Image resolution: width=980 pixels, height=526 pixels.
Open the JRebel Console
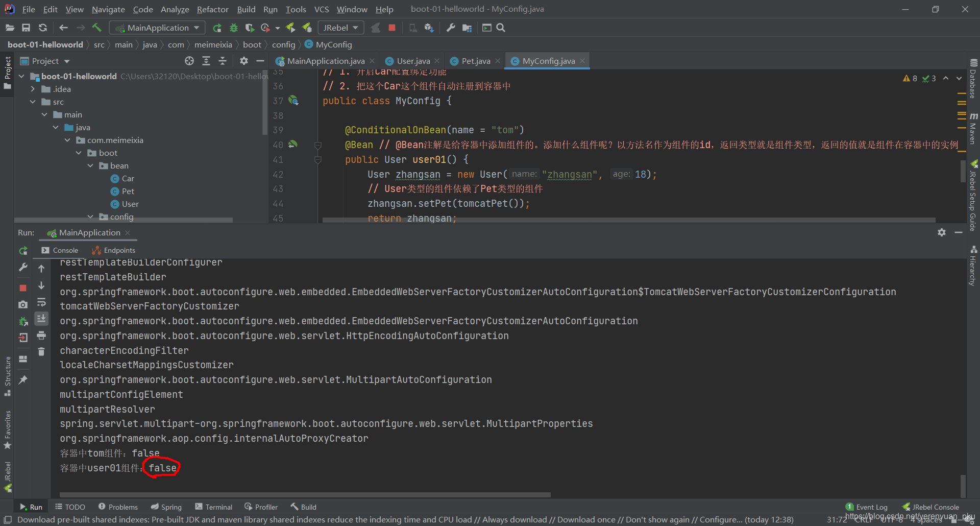(931, 507)
